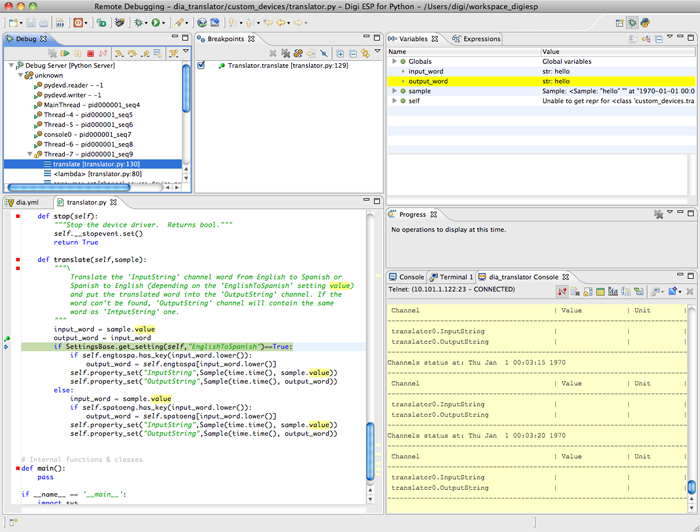Click Remove All Breakpoints icon in Breakpoints view
The height and width of the screenshot is (532, 700).
(285, 54)
